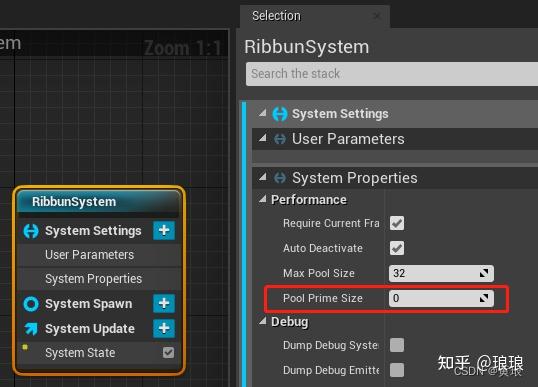Select the System Settings label in node
This screenshot has height=387, width=538.
(93, 231)
